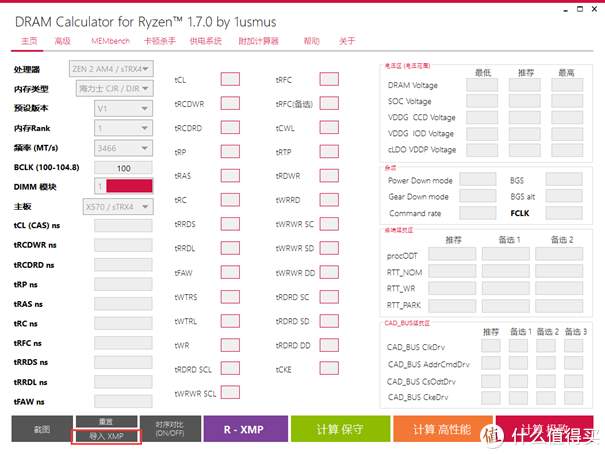Open the 供电系统 tab
Image resolution: width=605 pixels, height=454 pixels.
[x=205, y=41]
